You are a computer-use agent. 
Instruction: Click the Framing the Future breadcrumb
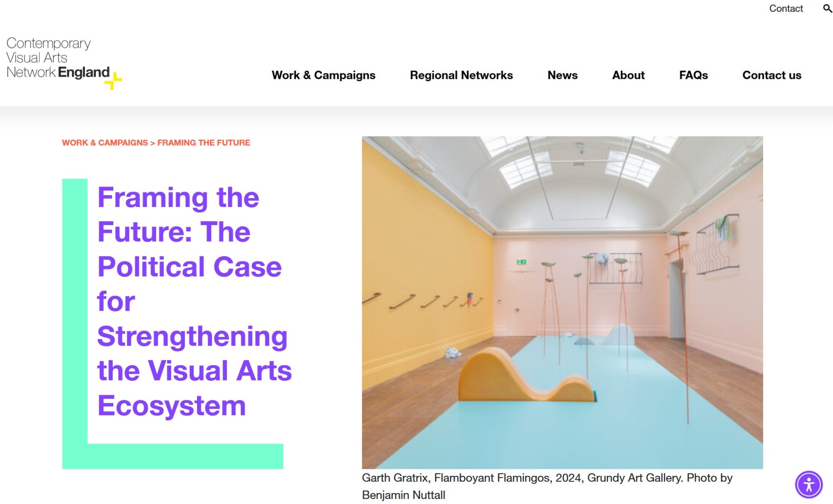(203, 143)
